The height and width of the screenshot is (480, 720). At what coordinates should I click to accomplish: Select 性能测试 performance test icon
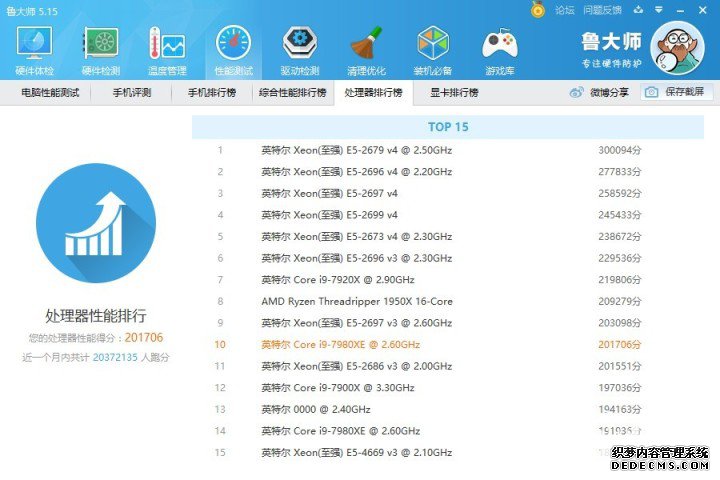(x=233, y=51)
